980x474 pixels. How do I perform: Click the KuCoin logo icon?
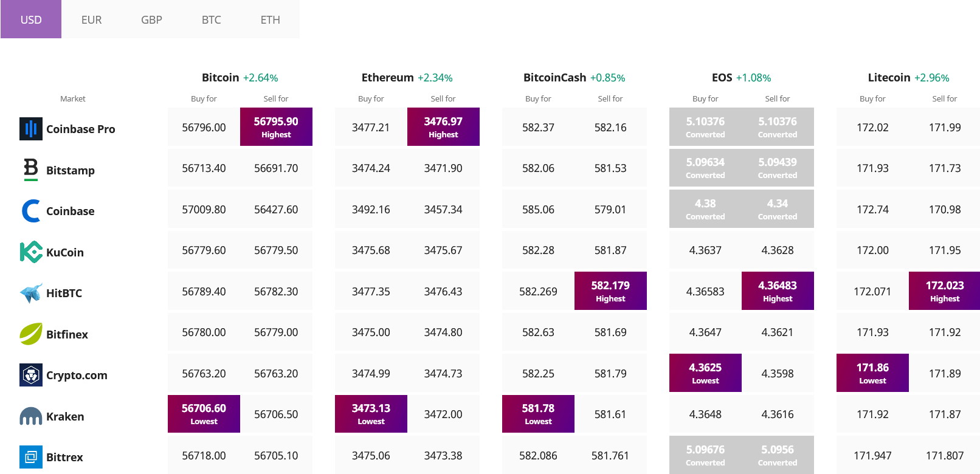(x=30, y=252)
